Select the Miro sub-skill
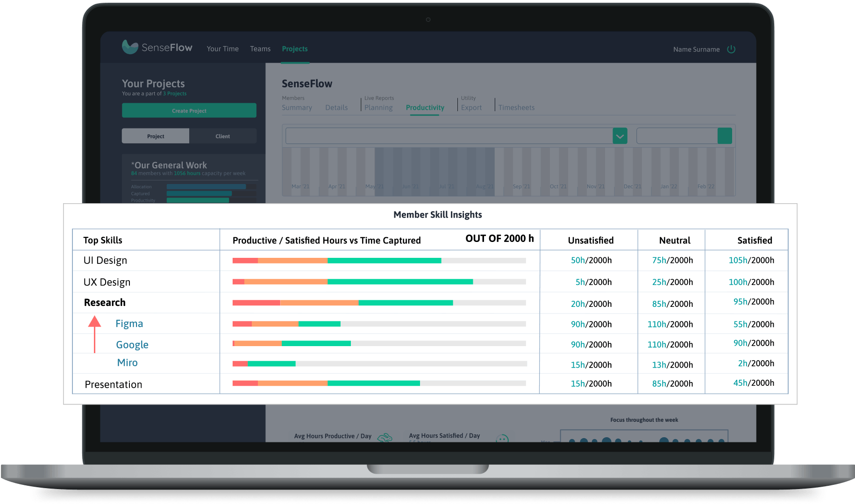Viewport: 855px width, 504px height. click(128, 362)
